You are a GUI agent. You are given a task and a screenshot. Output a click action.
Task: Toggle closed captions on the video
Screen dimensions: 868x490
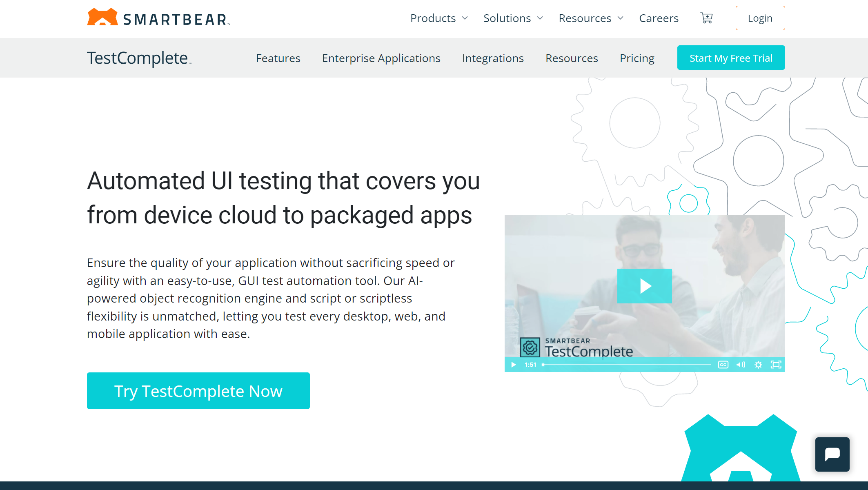(723, 365)
